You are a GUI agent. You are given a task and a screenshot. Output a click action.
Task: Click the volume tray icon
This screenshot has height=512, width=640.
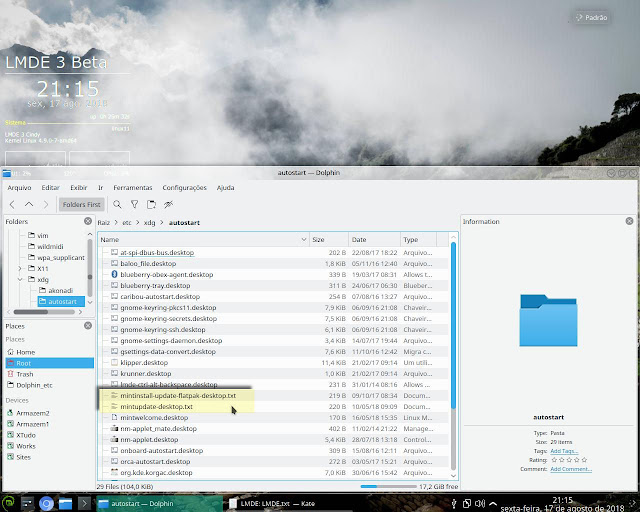(480, 503)
